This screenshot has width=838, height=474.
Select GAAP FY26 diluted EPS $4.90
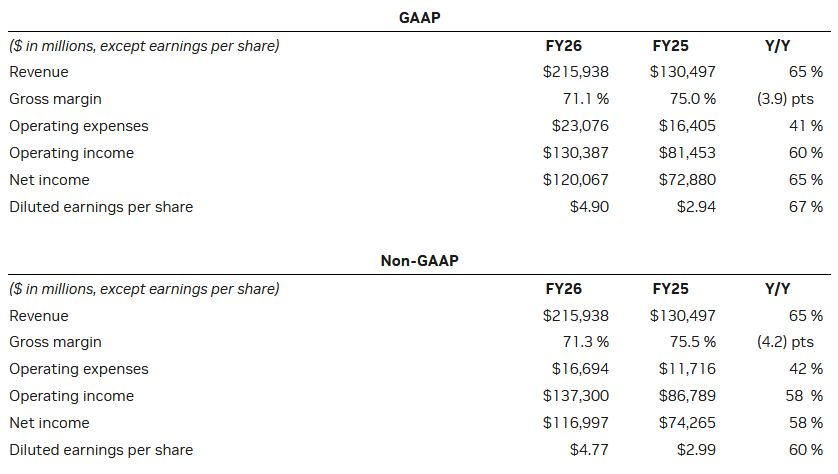pyautogui.click(x=588, y=207)
